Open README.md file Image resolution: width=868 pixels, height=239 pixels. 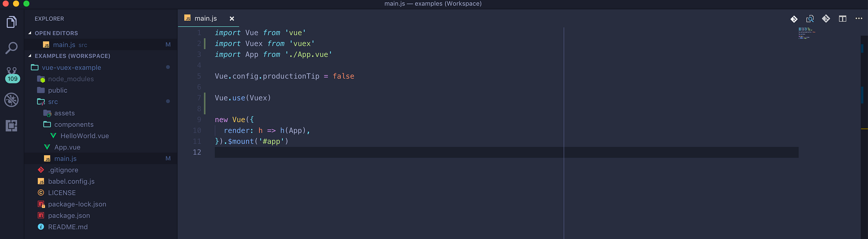point(68,227)
